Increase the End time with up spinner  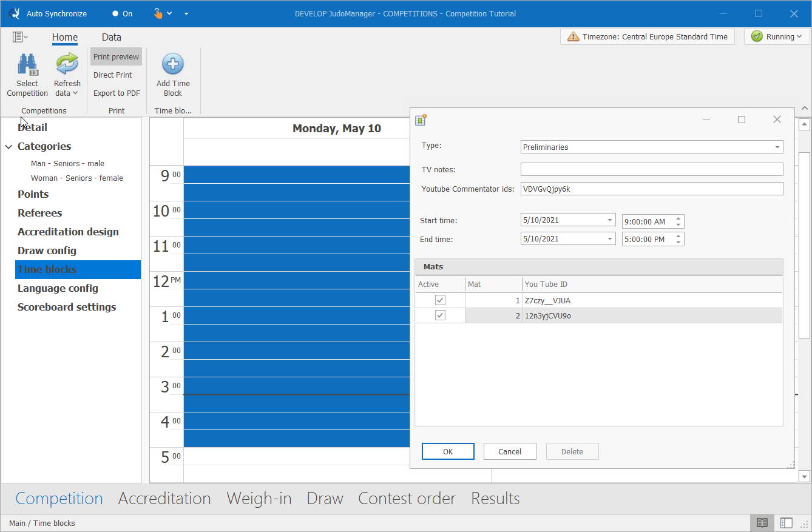[x=679, y=236]
